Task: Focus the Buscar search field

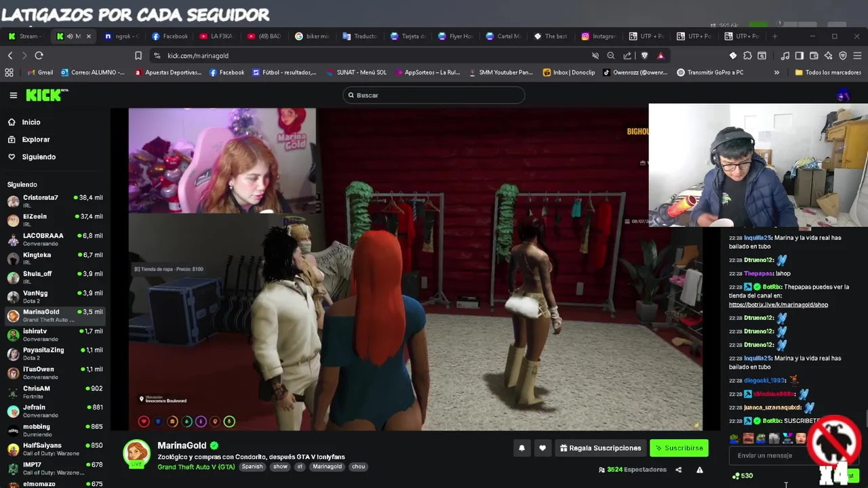Action: coord(433,96)
